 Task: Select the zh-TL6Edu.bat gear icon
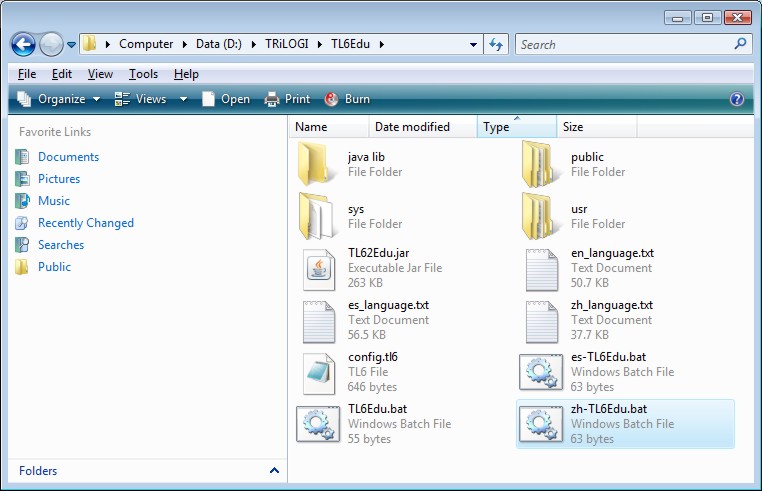(x=540, y=424)
